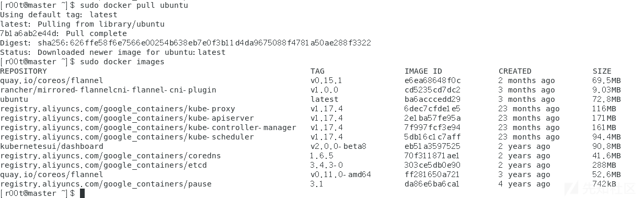Viewport: 644px width, 198px height.
Task: Click the kubernetesui/dashboard repository entry
Action: click(x=52, y=146)
